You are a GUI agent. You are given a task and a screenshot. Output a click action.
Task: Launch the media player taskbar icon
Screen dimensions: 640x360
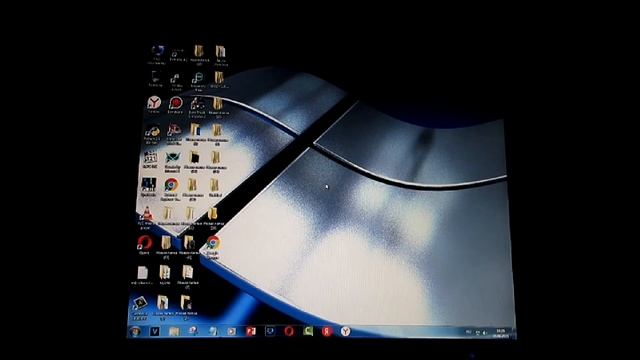(x=231, y=331)
